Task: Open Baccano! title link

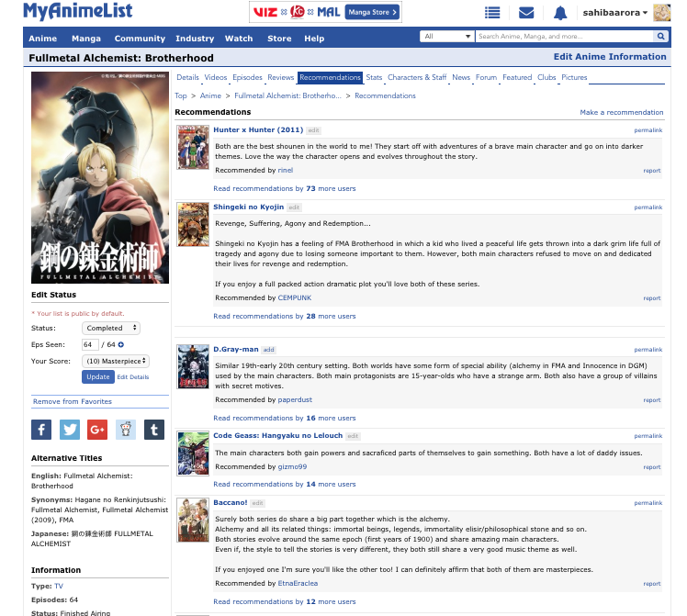Action: (x=230, y=502)
